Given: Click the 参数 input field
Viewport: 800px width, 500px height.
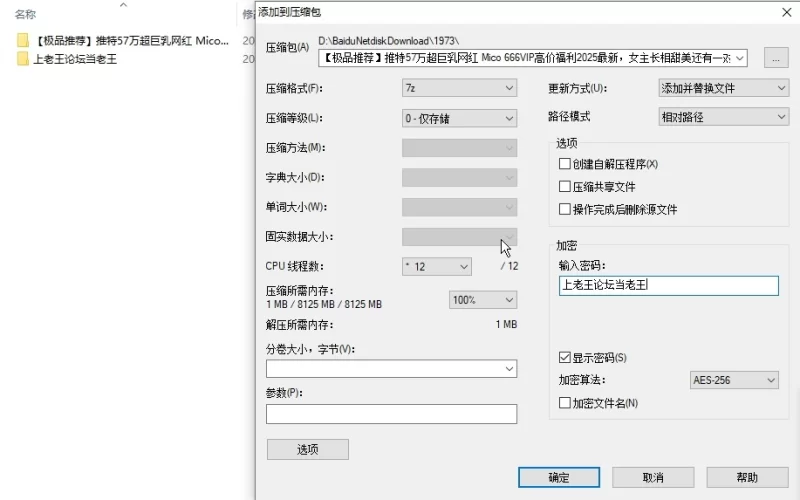Looking at the screenshot, I should coord(391,414).
